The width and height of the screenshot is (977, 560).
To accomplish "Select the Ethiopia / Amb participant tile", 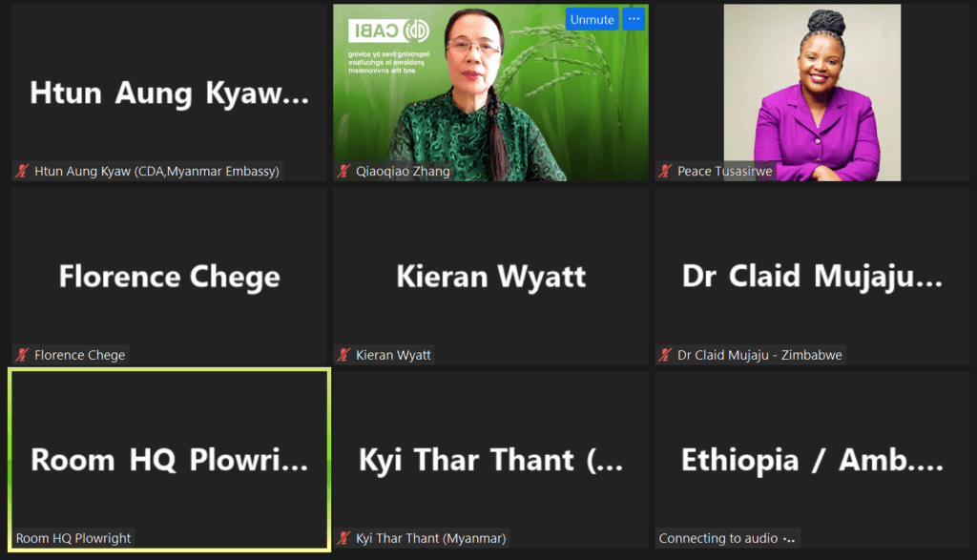I will 812,460.
